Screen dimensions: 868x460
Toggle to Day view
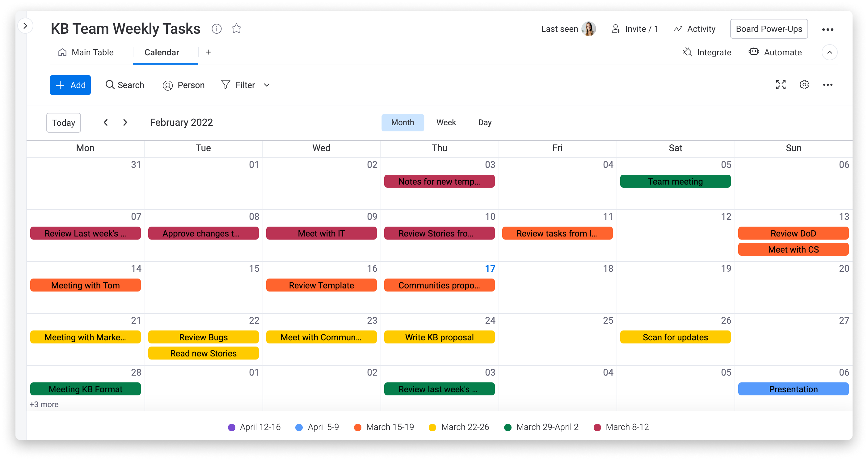[x=485, y=122]
